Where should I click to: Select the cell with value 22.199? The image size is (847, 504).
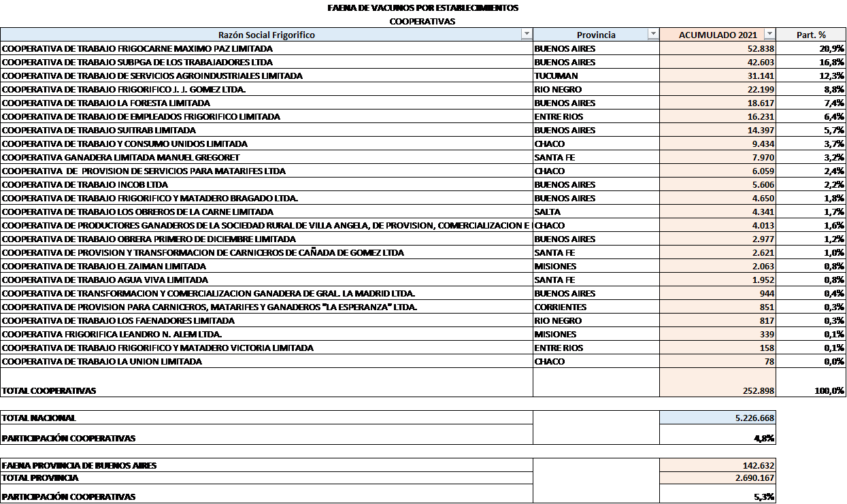click(x=718, y=90)
